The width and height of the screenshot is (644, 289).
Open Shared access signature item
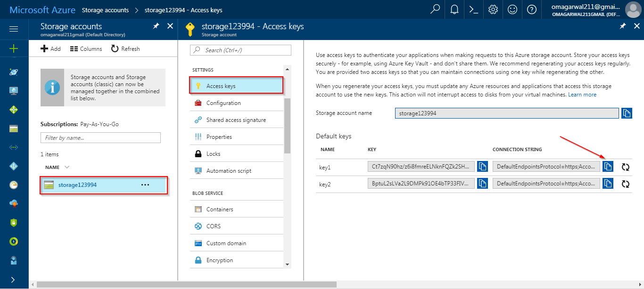(x=237, y=120)
